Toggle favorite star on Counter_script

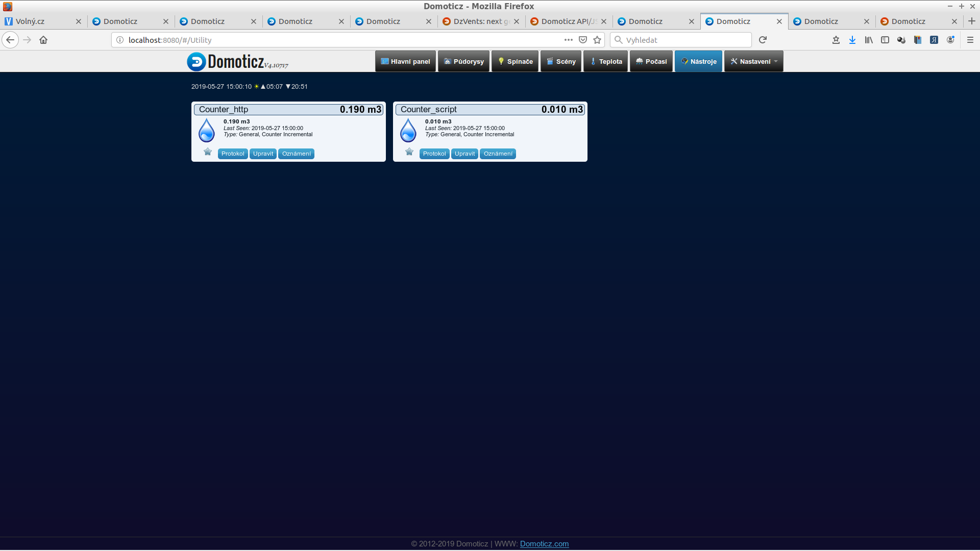[409, 152]
